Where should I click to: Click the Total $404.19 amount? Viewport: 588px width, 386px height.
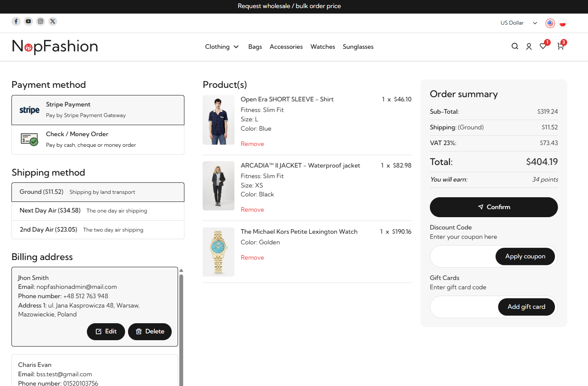(x=542, y=162)
